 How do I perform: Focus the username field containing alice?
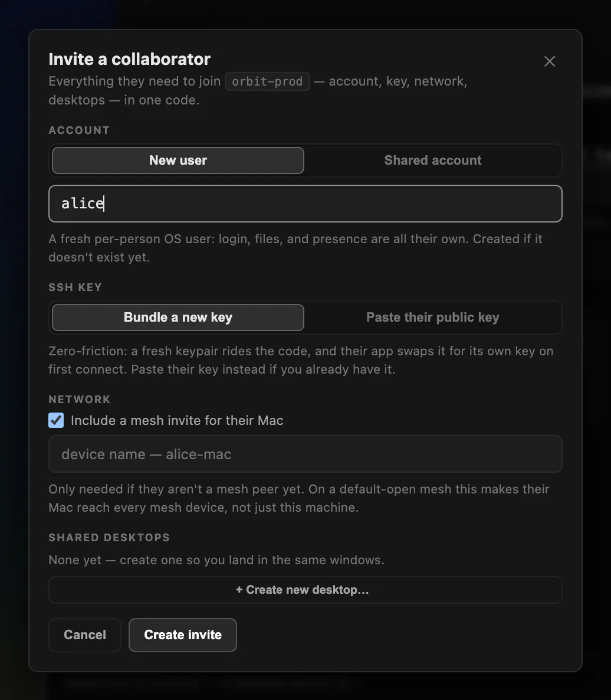point(305,204)
